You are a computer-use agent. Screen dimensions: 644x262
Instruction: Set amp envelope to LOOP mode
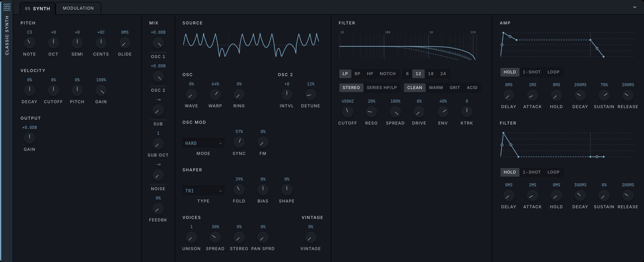point(553,72)
